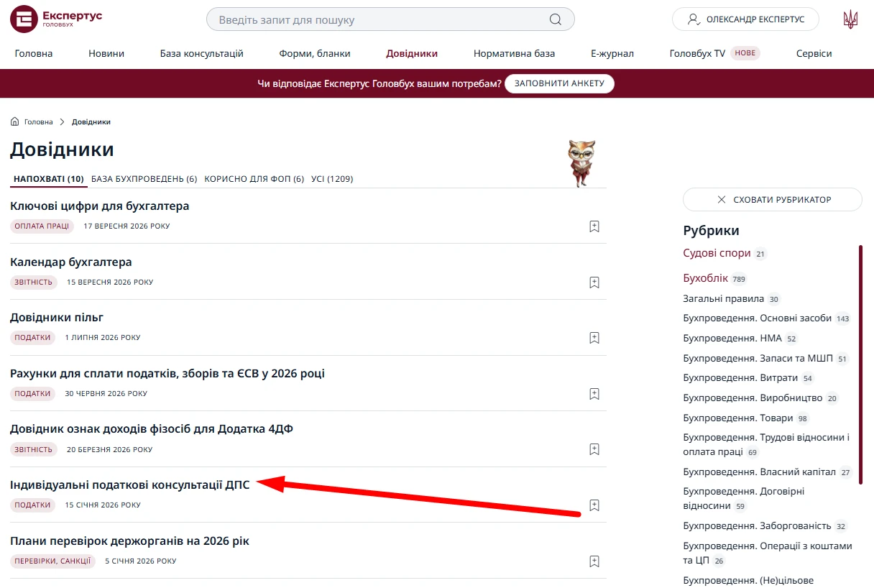Screen dimensions: 874x588
Task: Hide the rubricator with 'Сховати рубрикатор'
Action: point(773,199)
